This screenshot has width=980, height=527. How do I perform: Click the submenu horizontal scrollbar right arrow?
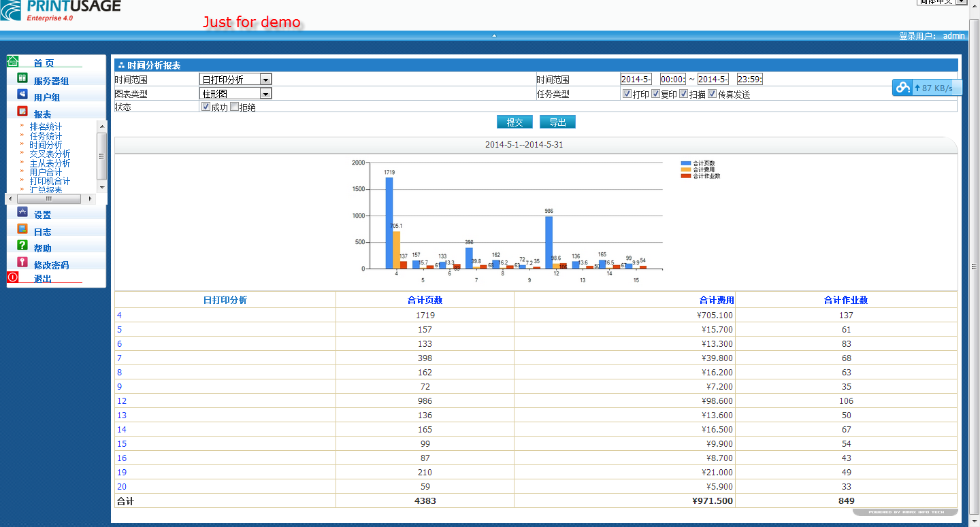pos(90,199)
